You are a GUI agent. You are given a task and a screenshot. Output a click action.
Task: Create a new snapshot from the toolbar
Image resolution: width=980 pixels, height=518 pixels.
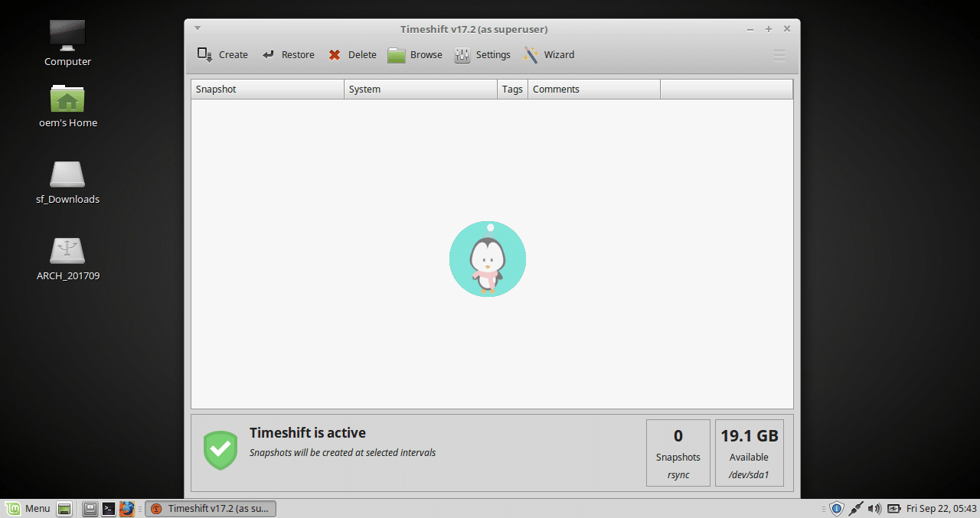222,54
